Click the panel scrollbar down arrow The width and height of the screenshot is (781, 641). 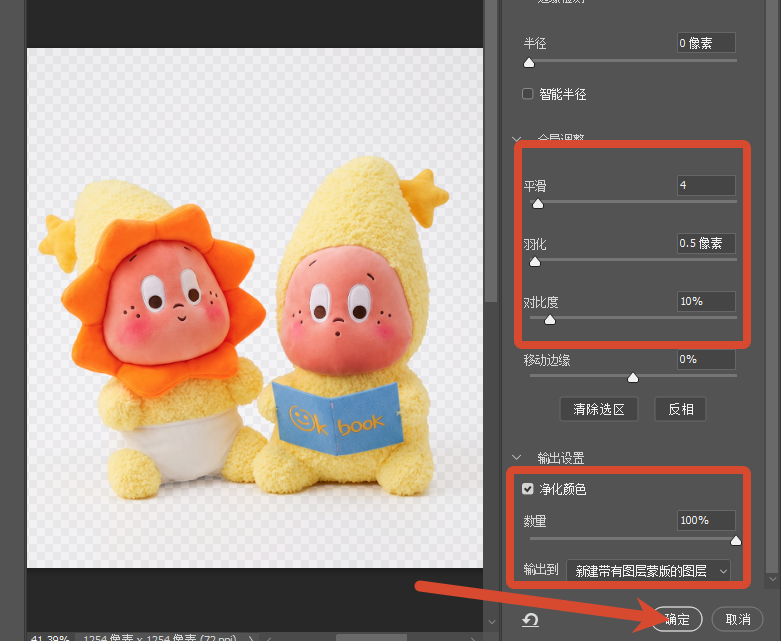[x=773, y=579]
